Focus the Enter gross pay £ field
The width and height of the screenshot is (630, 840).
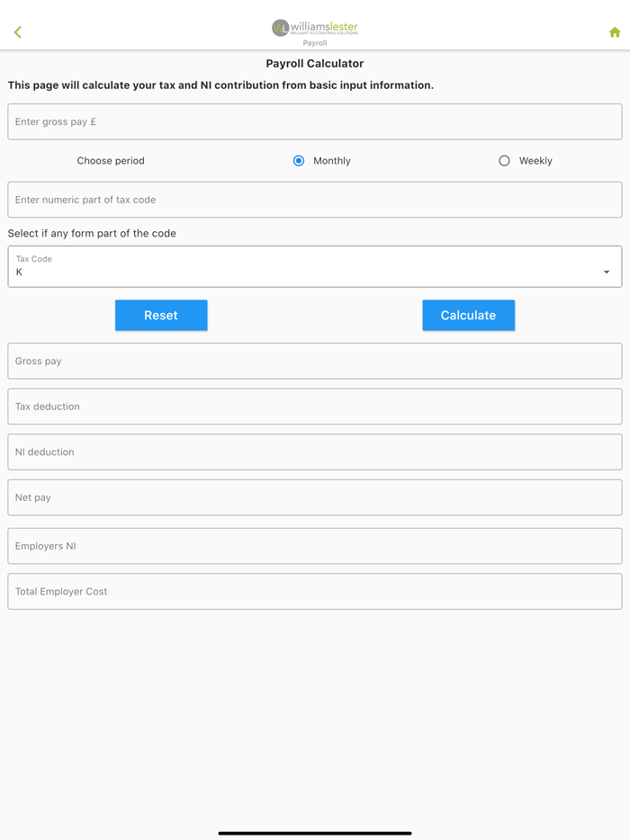point(315,121)
